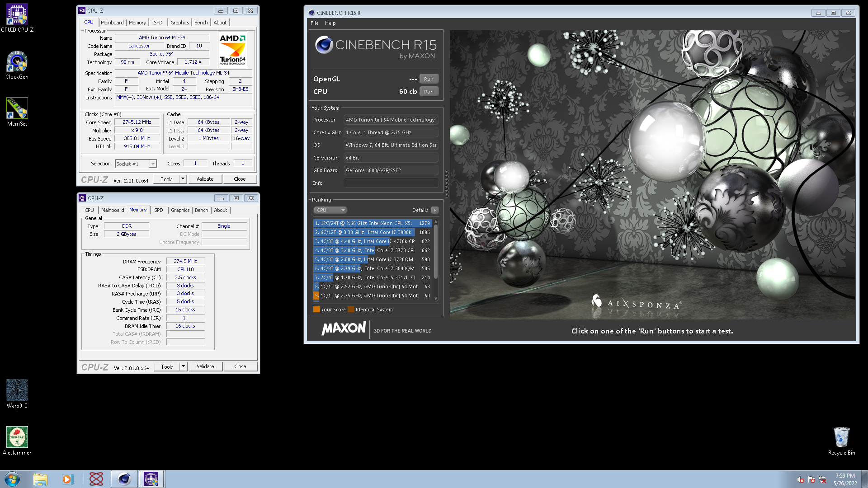Viewport: 868px width, 488px height.
Task: Open Mainboard tab in lower CPU-Z window
Action: click(x=113, y=210)
